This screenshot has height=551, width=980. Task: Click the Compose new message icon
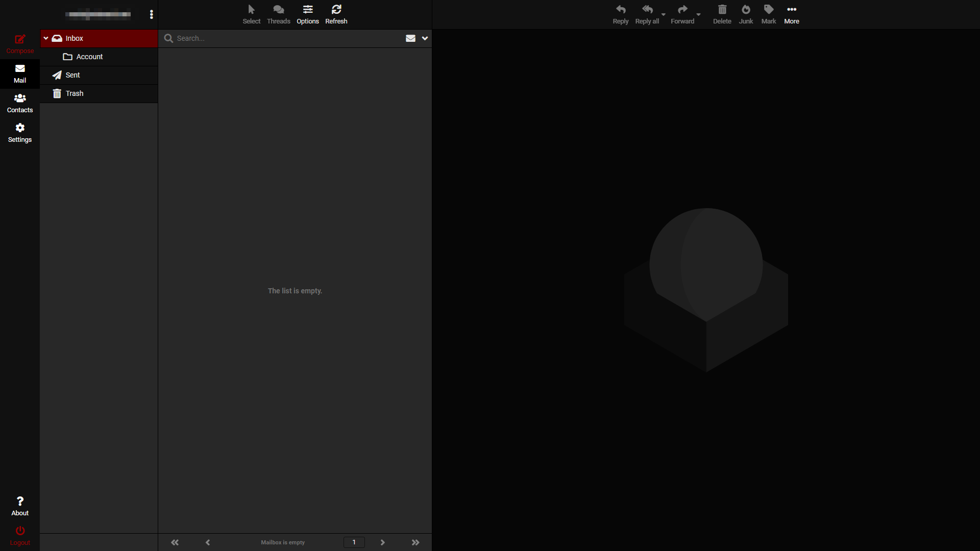(x=20, y=40)
